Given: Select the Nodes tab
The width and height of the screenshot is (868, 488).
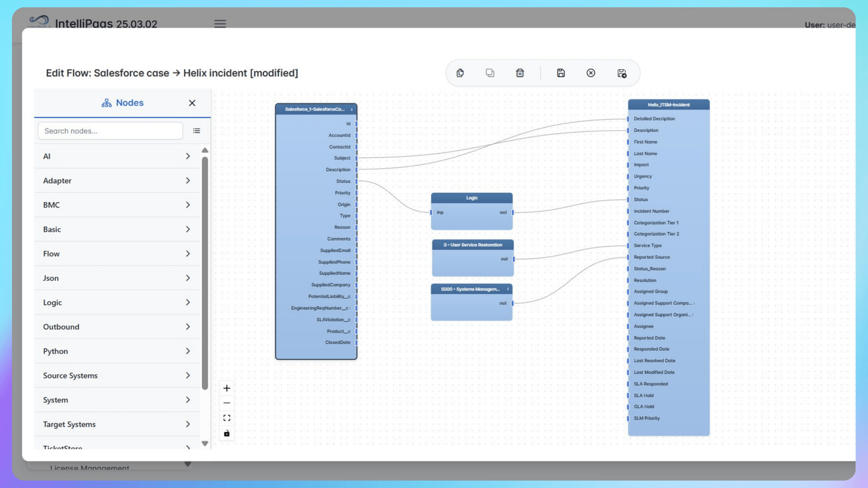Looking at the screenshot, I should pyautogui.click(x=122, y=103).
